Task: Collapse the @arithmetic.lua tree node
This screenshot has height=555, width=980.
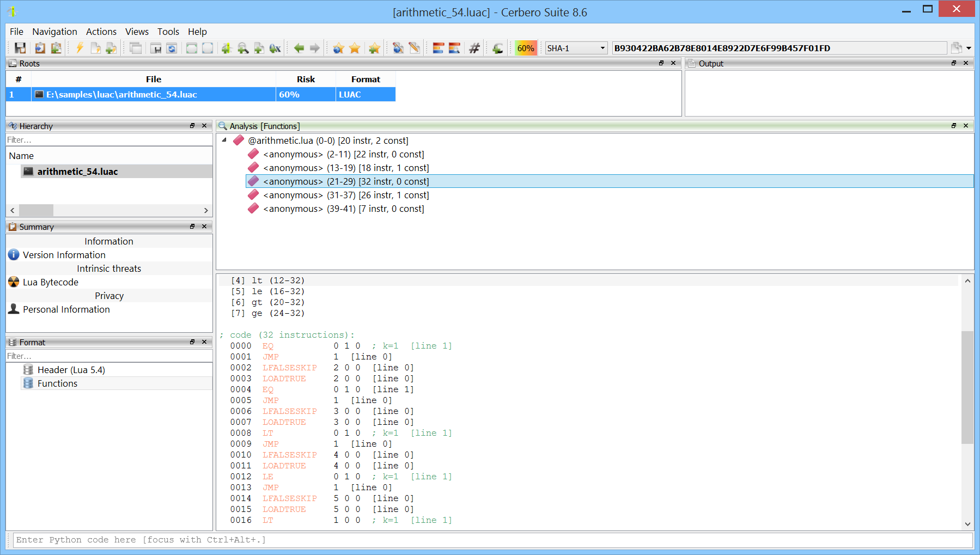Action: coord(224,140)
